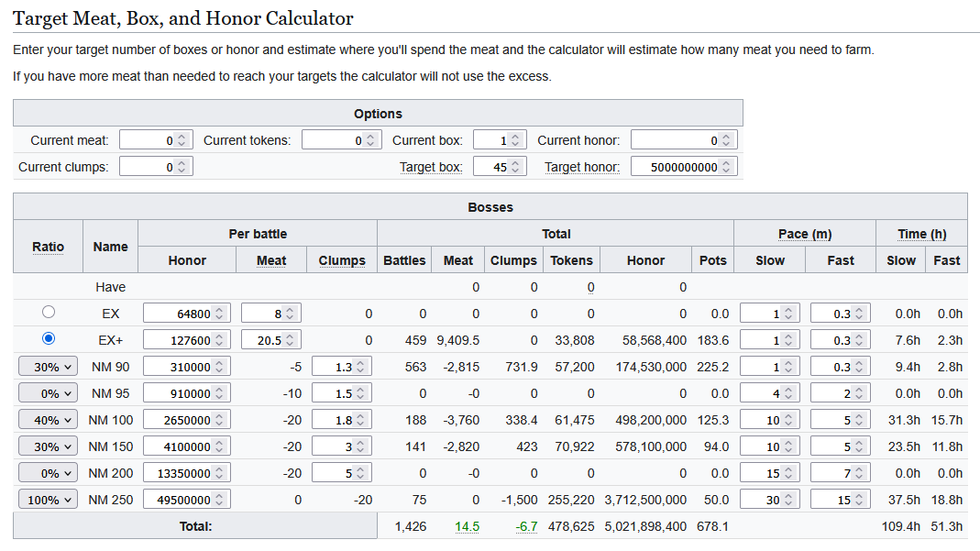Click the Current clumps input field
This screenshot has width=980, height=551.
click(156, 167)
